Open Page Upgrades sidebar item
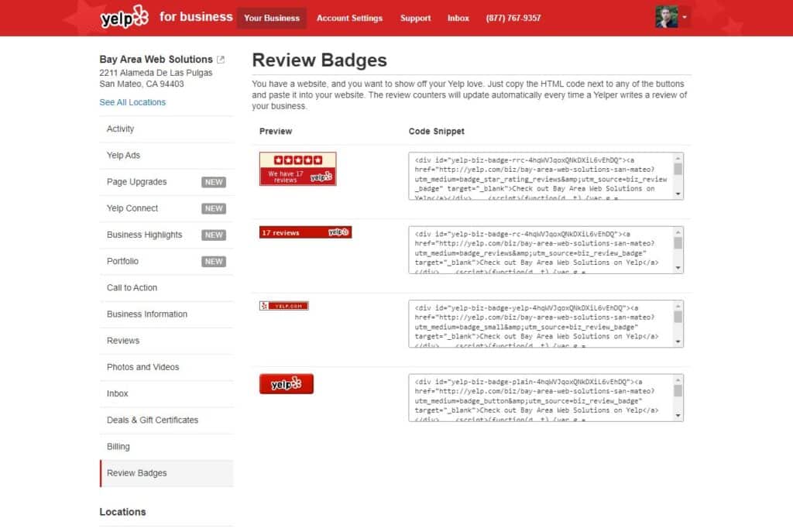 click(x=166, y=182)
